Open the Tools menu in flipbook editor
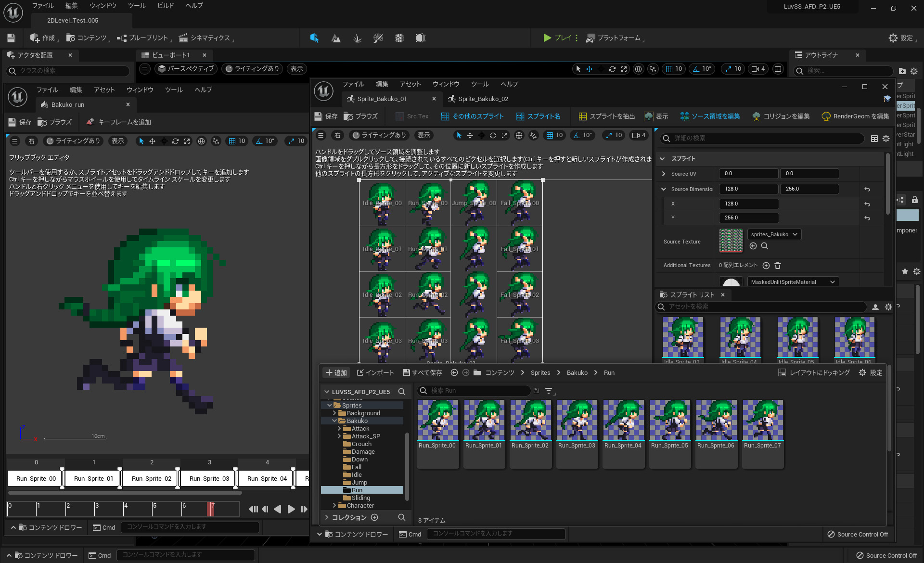The width and height of the screenshot is (924, 563). [174, 90]
